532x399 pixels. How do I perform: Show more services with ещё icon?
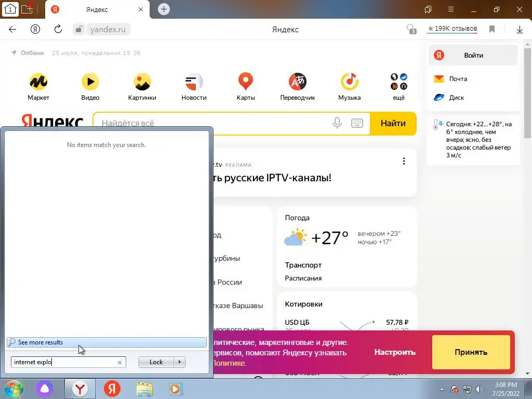[x=398, y=82]
